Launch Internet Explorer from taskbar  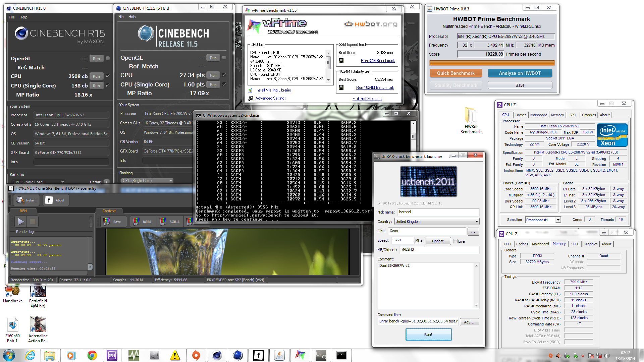pyautogui.click(x=30, y=355)
